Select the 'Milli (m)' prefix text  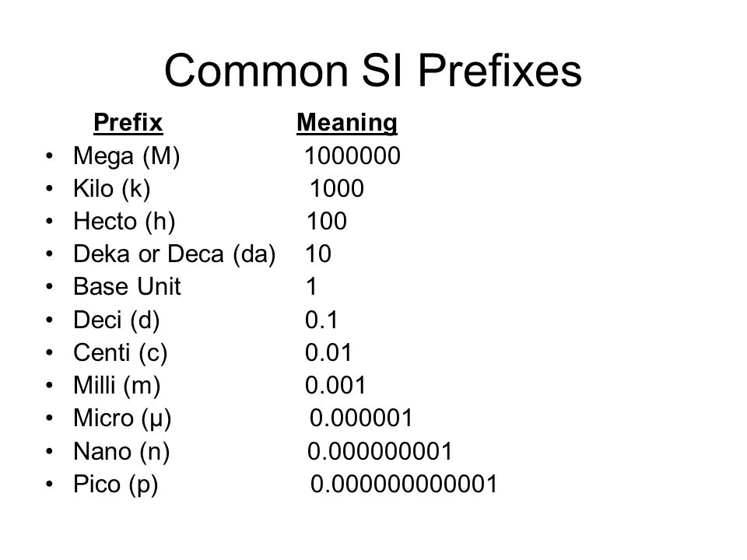[117, 385]
